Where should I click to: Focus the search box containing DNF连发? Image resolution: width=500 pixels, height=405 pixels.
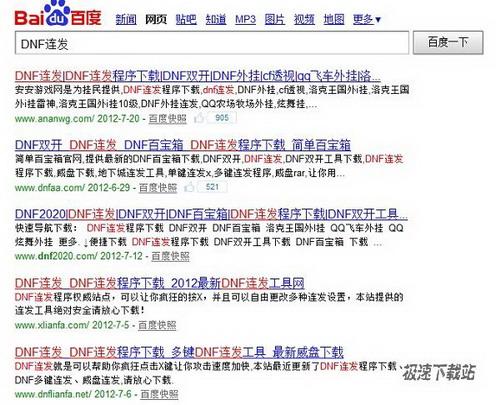212,43
